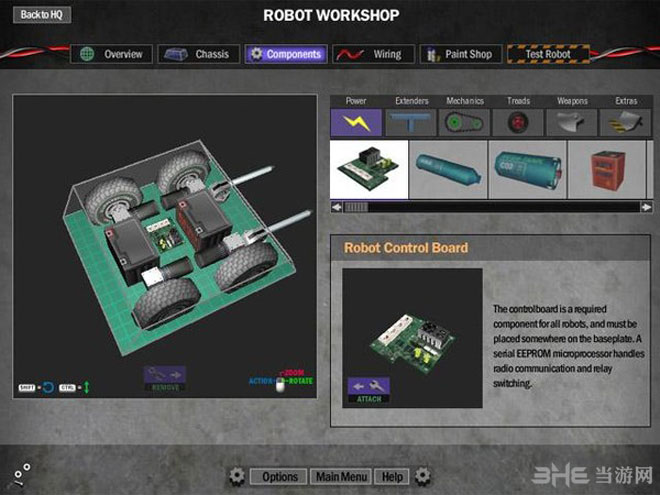Choose the Treads category icon

[518, 122]
